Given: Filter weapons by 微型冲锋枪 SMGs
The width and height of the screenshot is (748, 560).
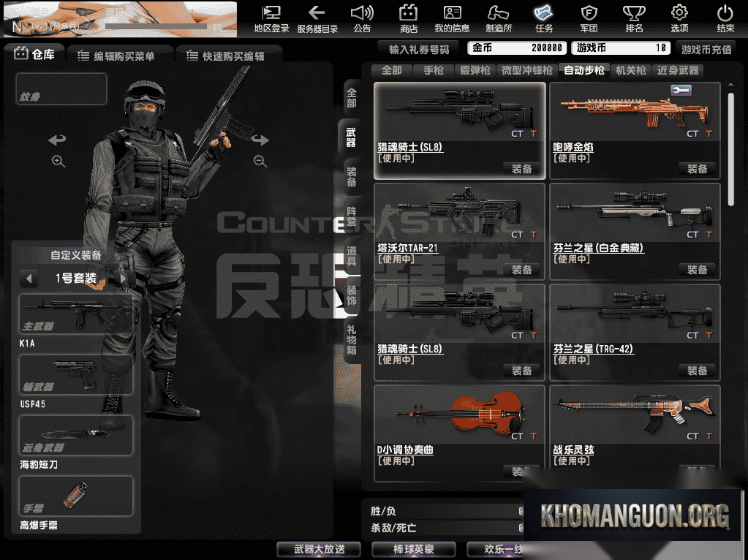Looking at the screenshot, I should [x=526, y=71].
